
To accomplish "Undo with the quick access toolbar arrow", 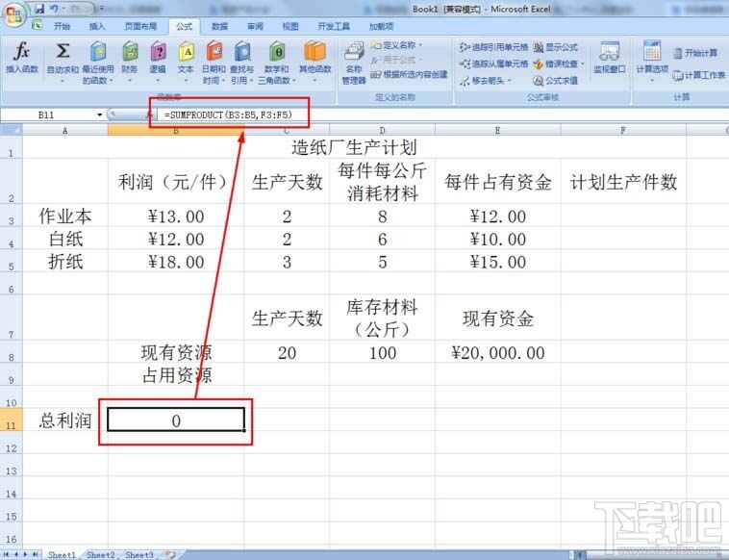I will [54, 9].
